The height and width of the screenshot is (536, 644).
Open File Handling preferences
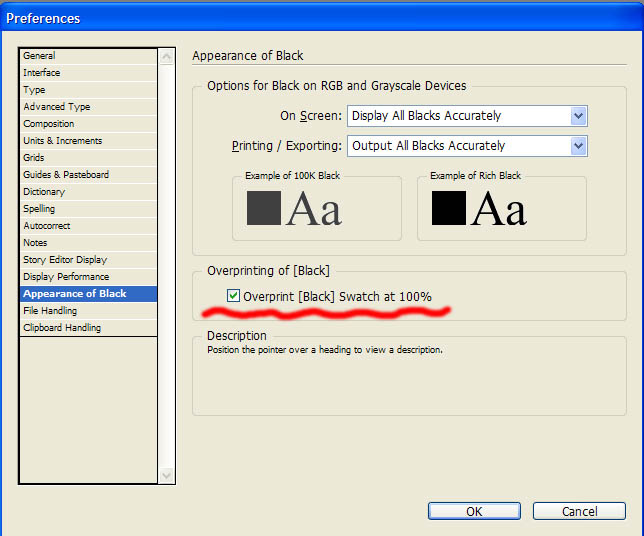pos(88,311)
